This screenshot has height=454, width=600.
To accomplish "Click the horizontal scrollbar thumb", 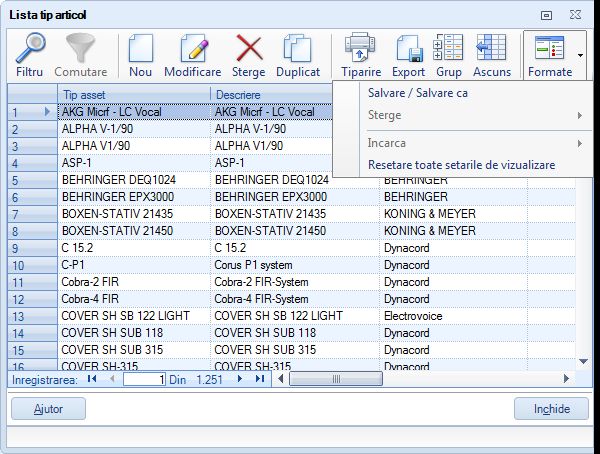I will click(x=336, y=379).
